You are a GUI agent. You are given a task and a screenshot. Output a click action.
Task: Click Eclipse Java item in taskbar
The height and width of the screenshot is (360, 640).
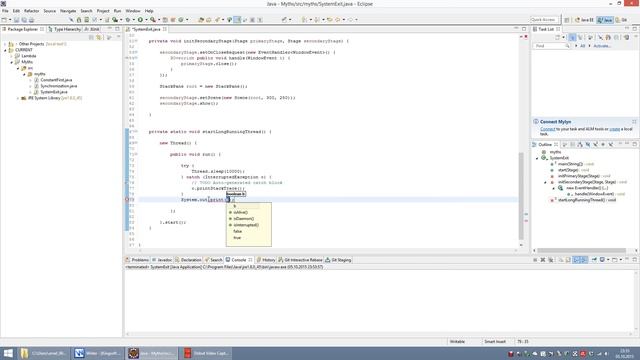coord(152,353)
